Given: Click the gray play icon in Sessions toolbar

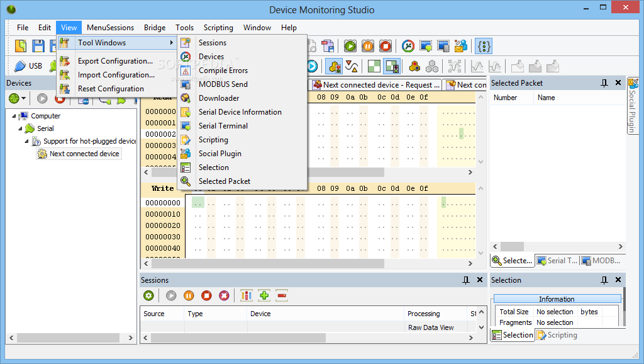Looking at the screenshot, I should pos(171,295).
